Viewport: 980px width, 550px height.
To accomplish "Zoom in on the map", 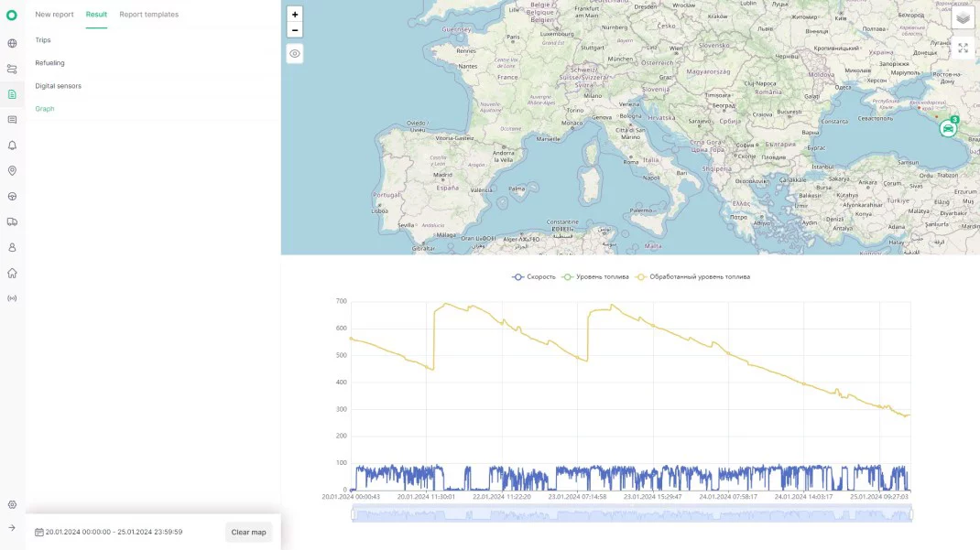I will [295, 15].
